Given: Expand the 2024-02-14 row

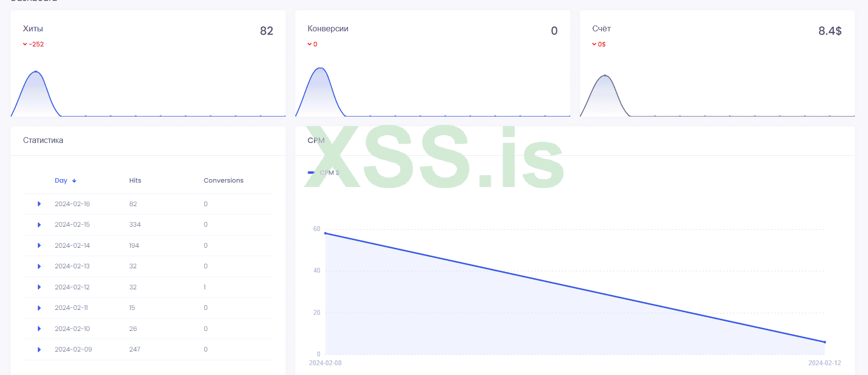Looking at the screenshot, I should [39, 245].
